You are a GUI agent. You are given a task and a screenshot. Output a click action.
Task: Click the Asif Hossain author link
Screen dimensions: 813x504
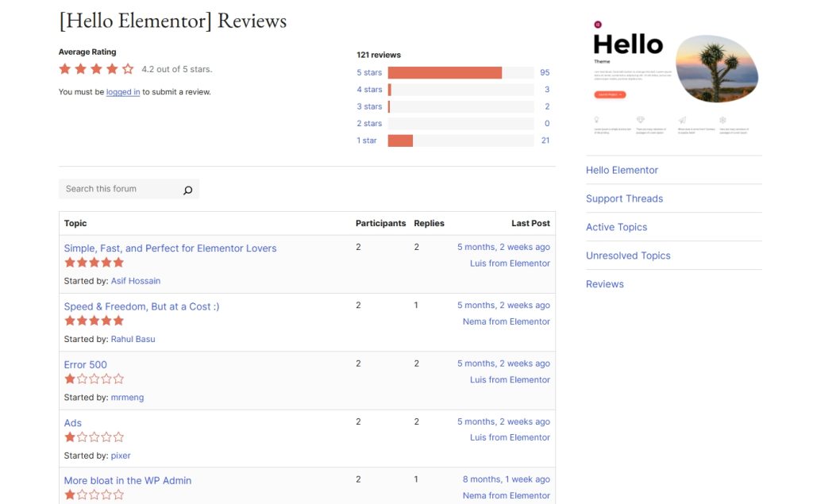tap(136, 280)
